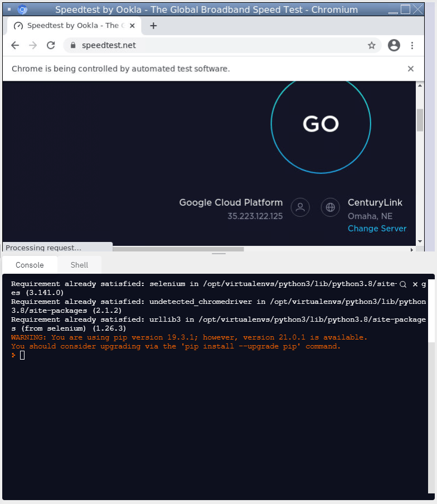Image resolution: width=437 pixels, height=504 pixels.
Task: Click the user icon beside Google Cloud Platform
Action: point(300,207)
